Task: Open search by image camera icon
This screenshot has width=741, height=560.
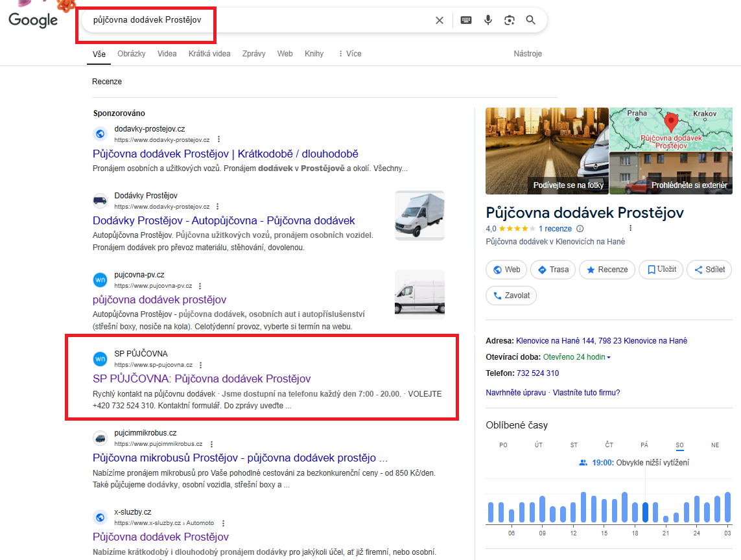Action: (510, 20)
